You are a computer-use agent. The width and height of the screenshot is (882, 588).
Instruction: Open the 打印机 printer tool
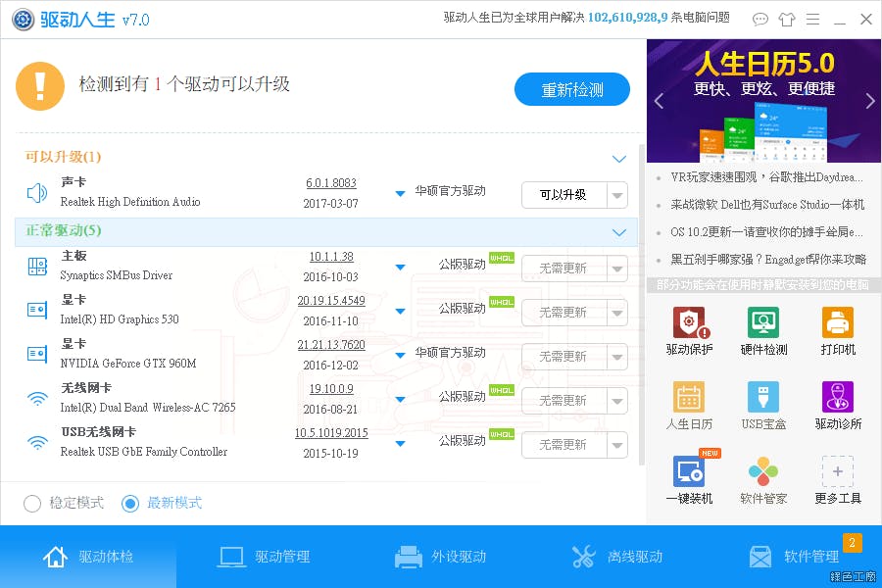837,330
